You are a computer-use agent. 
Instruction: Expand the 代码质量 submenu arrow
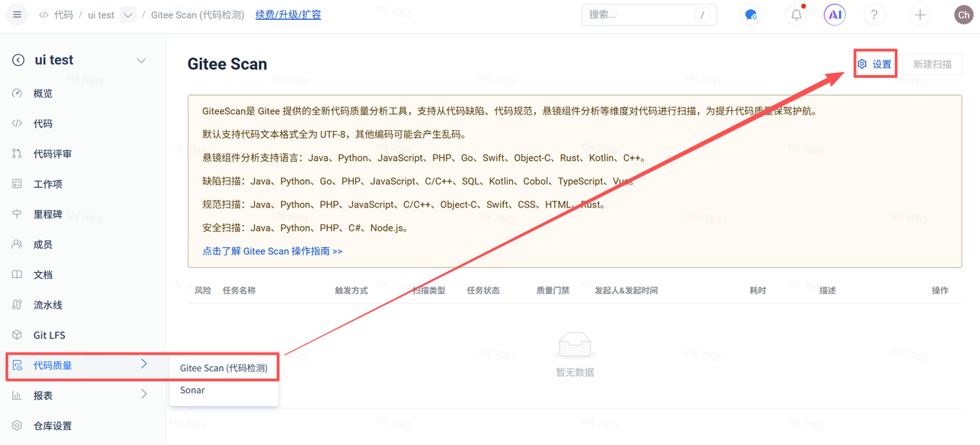(144, 365)
